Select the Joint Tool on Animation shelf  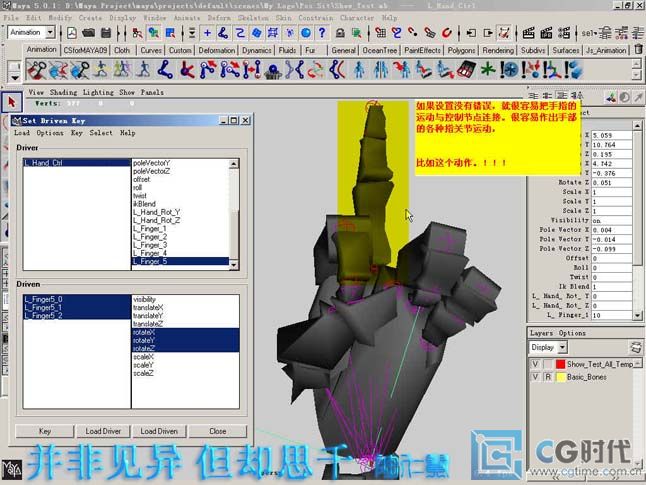point(165,70)
